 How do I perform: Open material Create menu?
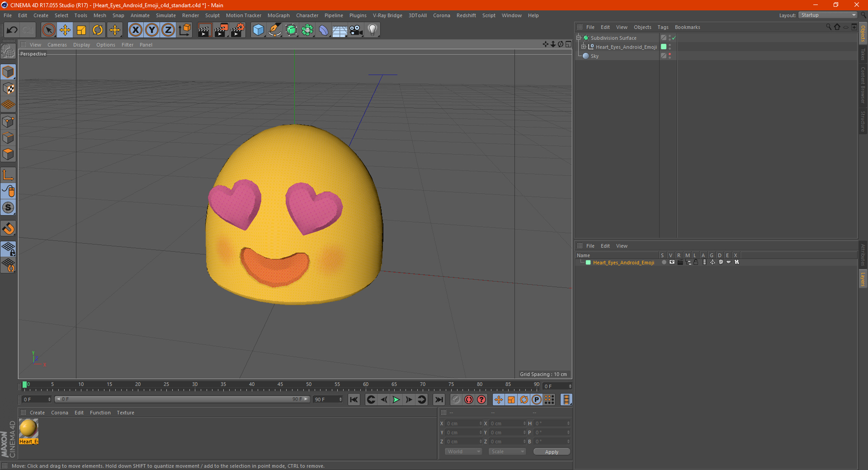[37, 413]
